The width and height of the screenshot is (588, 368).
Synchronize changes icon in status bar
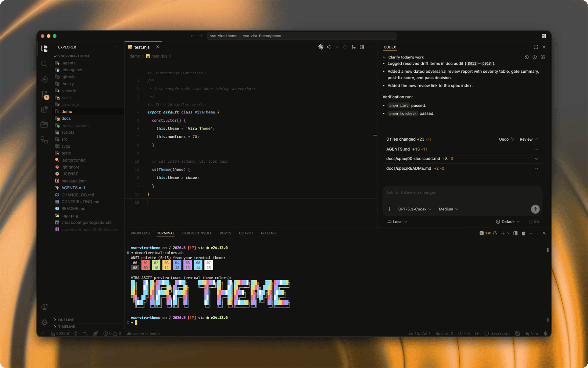pos(75,333)
